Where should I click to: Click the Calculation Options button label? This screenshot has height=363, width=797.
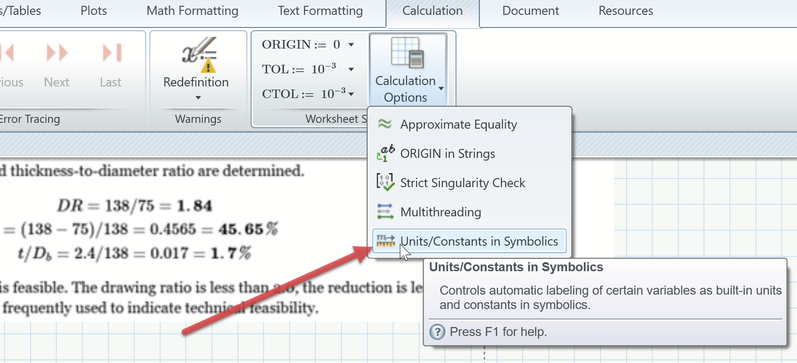coord(406,89)
